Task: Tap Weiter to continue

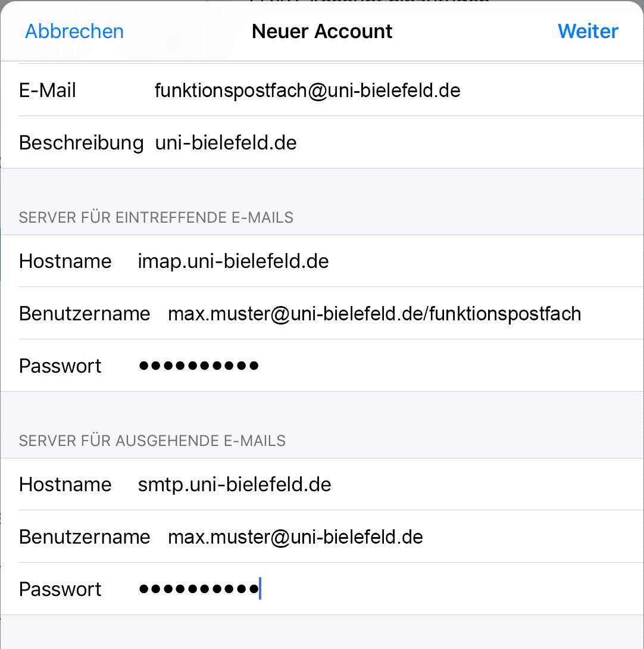Action: point(587,32)
